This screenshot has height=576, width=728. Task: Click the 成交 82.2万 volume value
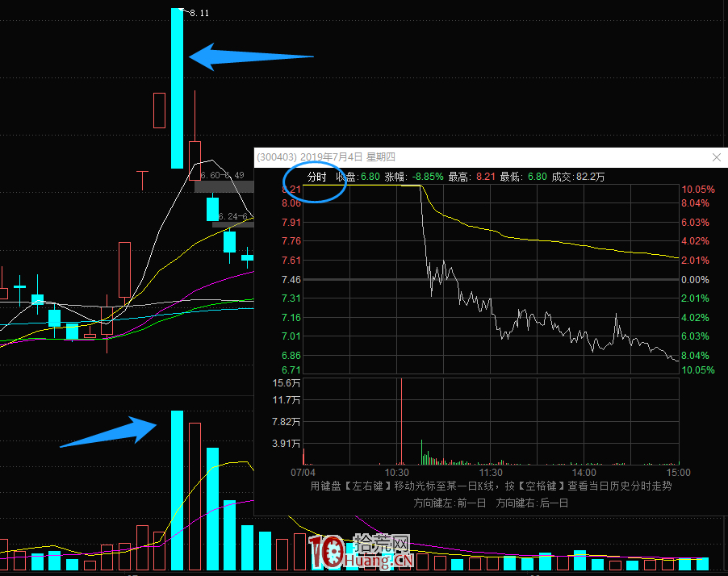pyautogui.click(x=591, y=177)
